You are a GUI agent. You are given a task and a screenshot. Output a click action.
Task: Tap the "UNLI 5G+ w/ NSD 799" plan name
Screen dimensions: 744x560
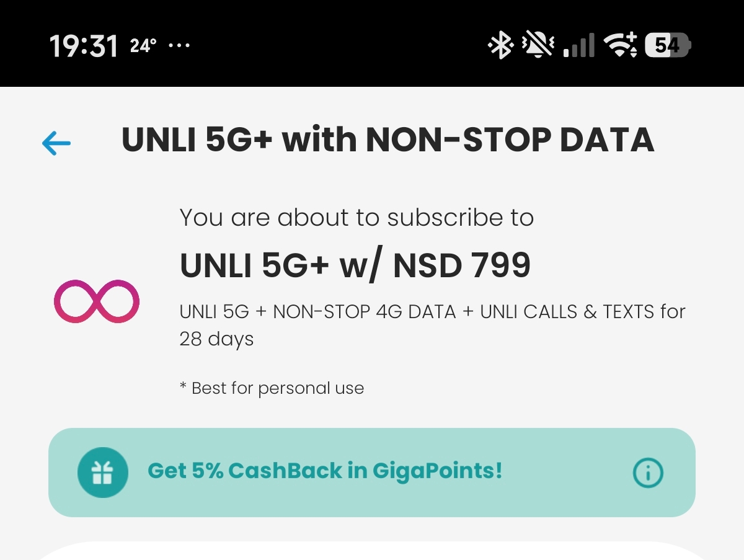point(355,265)
